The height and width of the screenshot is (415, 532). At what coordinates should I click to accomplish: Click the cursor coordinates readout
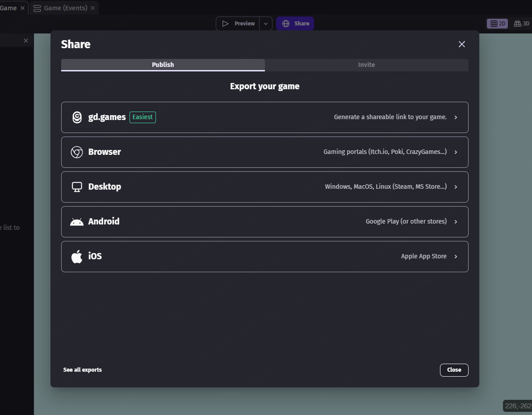tap(518, 406)
